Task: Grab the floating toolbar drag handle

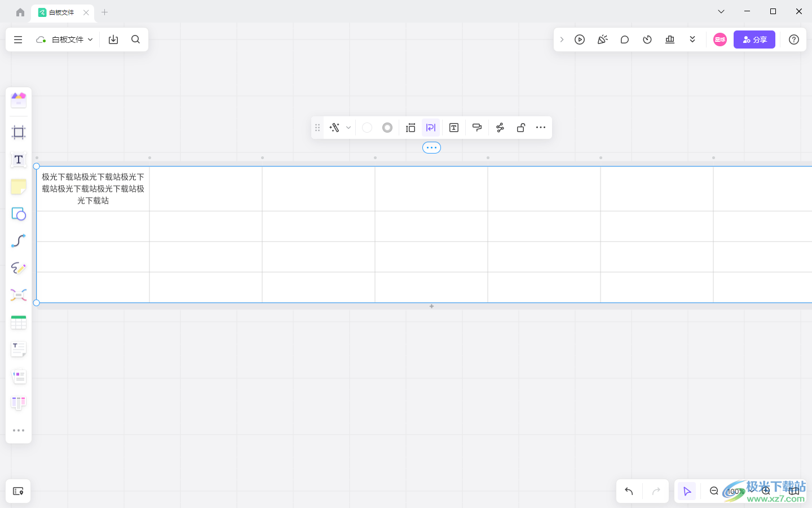Action: 317,128
